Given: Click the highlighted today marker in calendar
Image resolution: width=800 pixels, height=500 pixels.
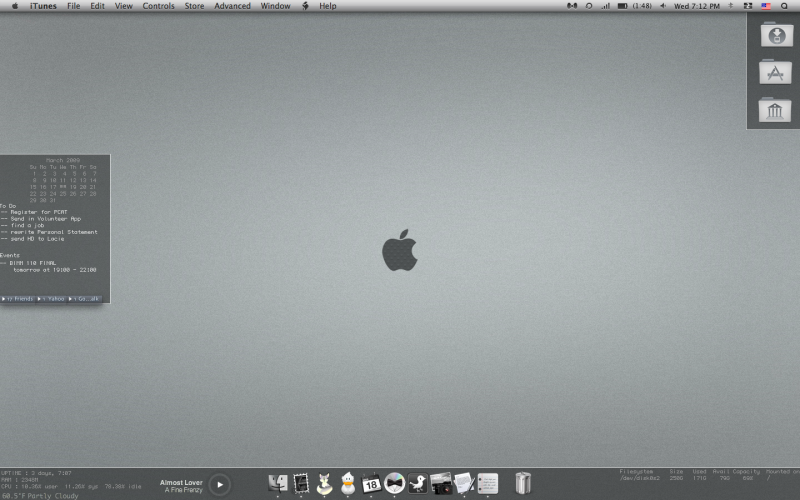Looking at the screenshot, I should (63, 187).
